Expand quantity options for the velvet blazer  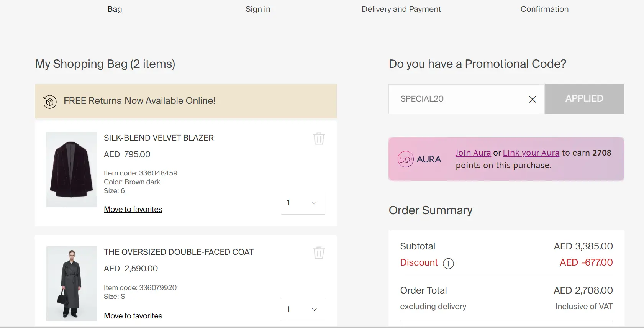coord(303,203)
